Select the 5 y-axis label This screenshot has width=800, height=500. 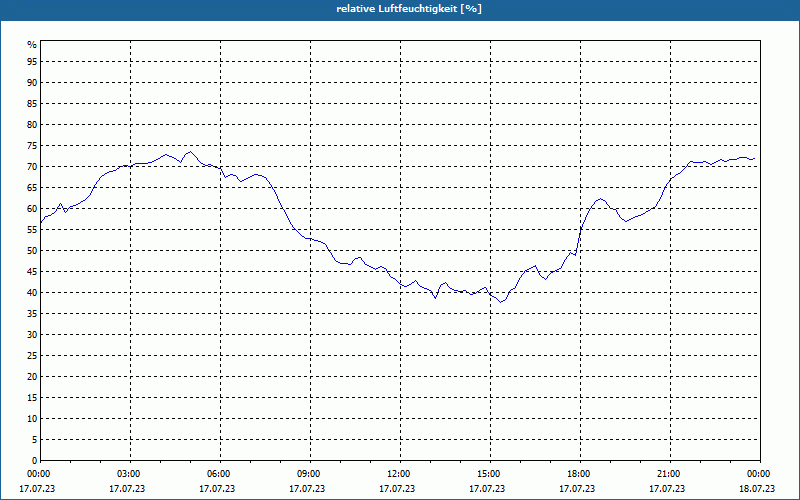(34, 439)
